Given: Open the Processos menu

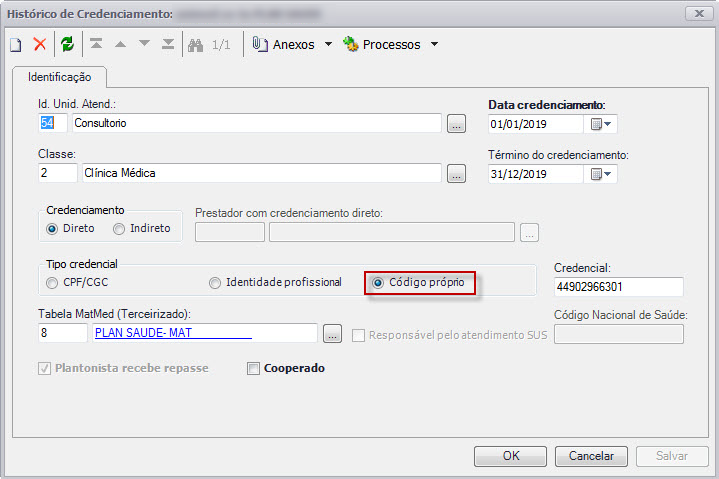Looking at the screenshot, I should (x=391, y=44).
